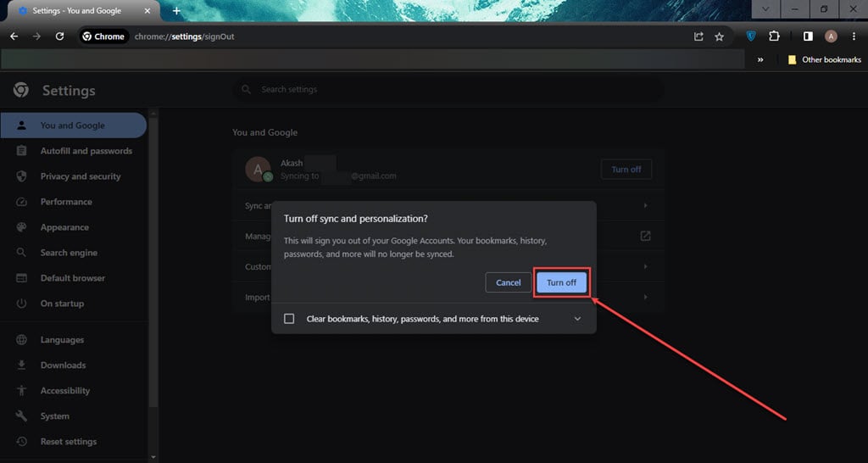
Task: Click the Search settings field
Action: point(448,89)
